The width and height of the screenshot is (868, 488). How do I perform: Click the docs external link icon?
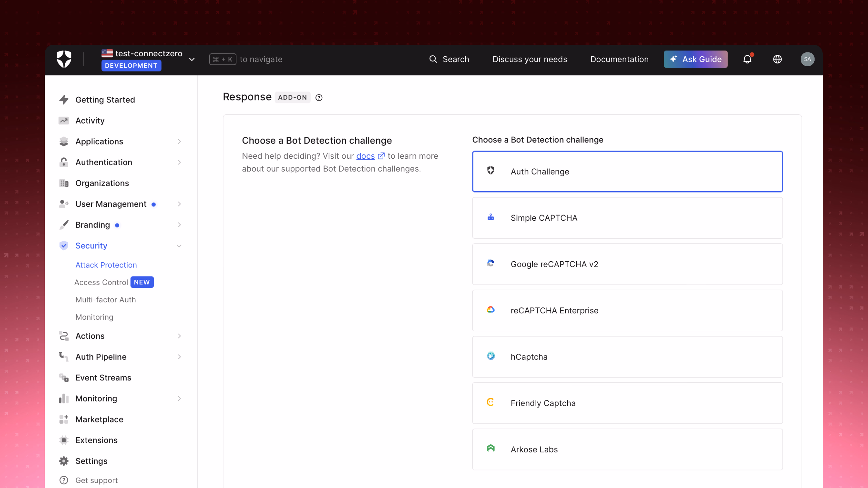[381, 156]
